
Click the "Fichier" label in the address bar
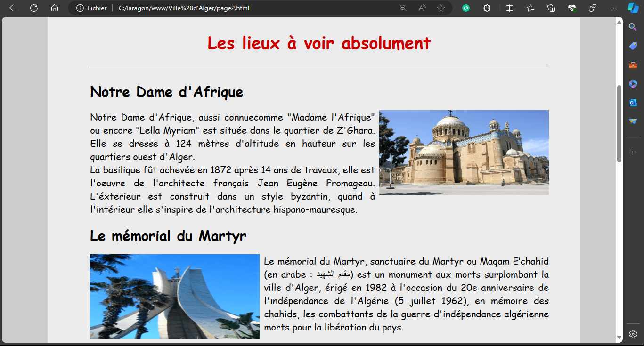point(97,8)
